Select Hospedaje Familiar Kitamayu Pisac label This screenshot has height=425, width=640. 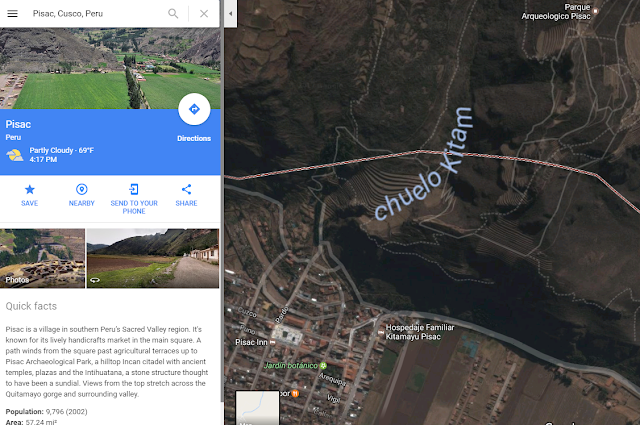[420, 332]
